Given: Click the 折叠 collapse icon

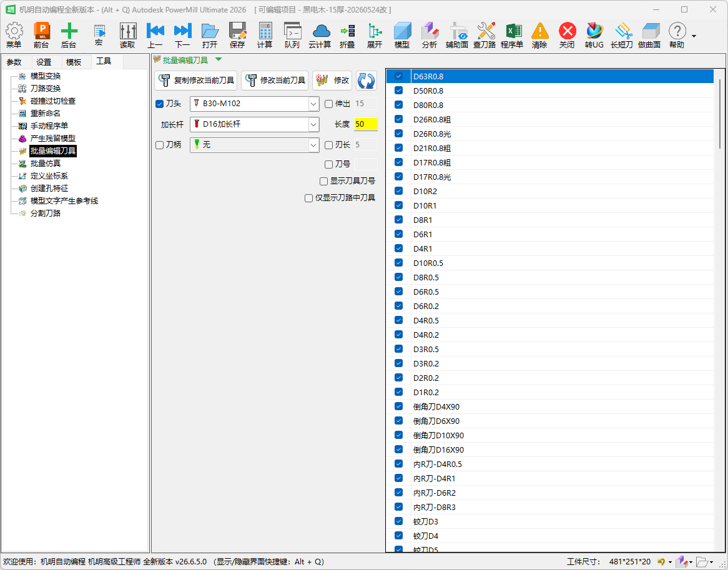Looking at the screenshot, I should click(347, 31).
